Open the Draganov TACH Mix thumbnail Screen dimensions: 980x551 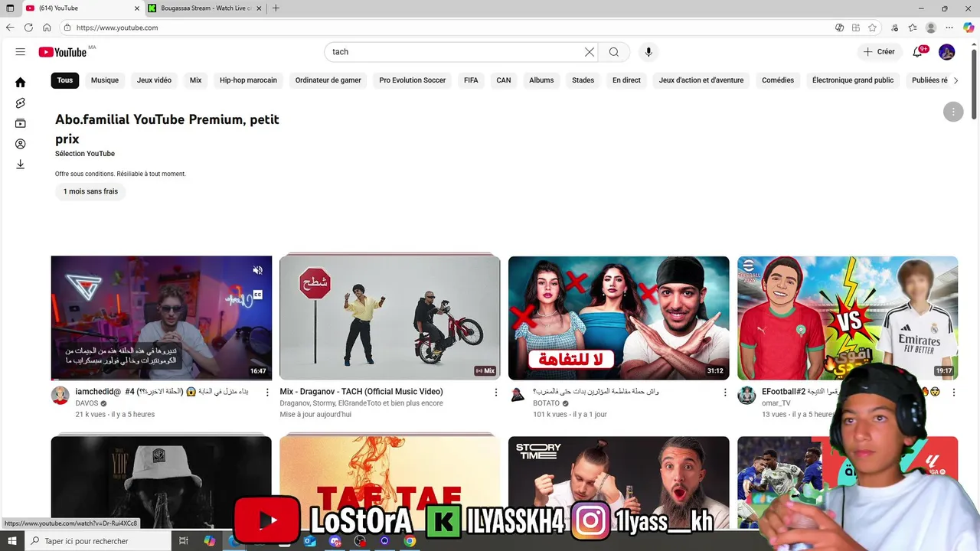pos(390,318)
